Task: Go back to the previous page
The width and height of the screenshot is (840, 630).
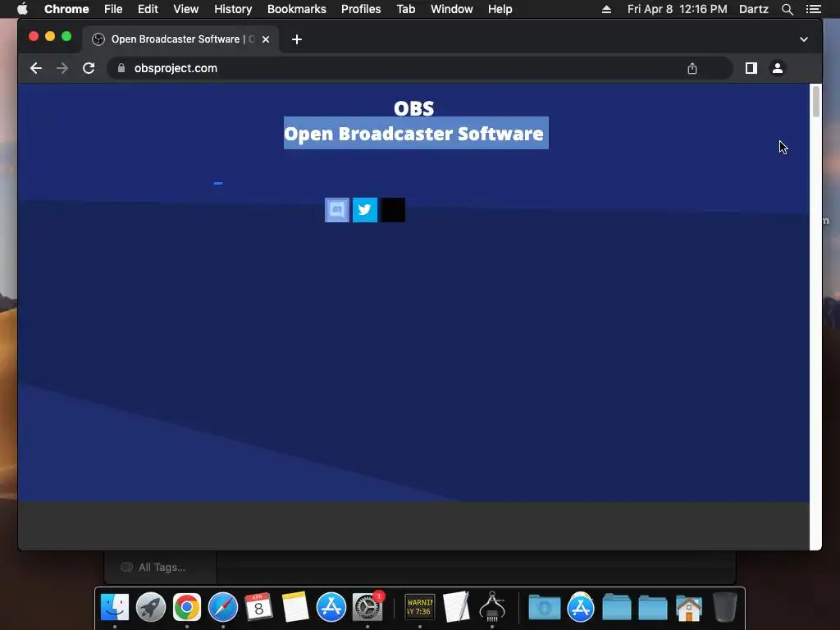Action: (x=36, y=68)
